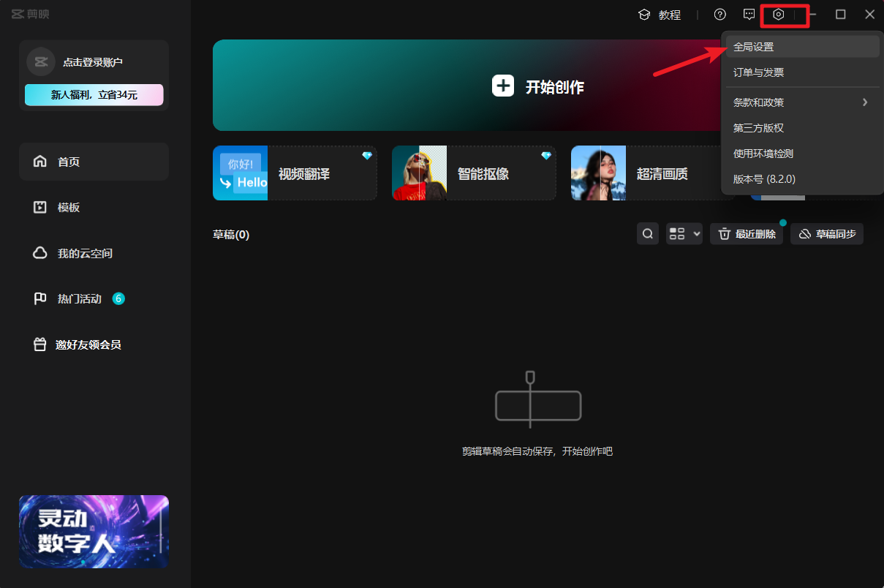Click the user avatar icon to log in
884x588 pixels.
pyautogui.click(x=41, y=62)
